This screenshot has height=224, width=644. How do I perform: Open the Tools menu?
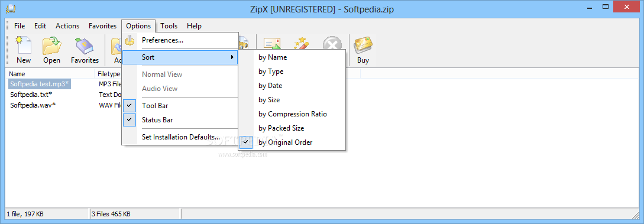169,26
